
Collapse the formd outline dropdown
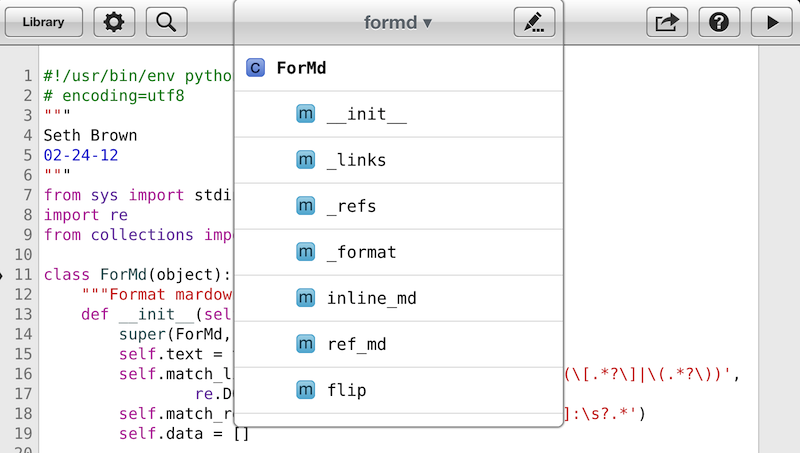pyautogui.click(x=398, y=22)
